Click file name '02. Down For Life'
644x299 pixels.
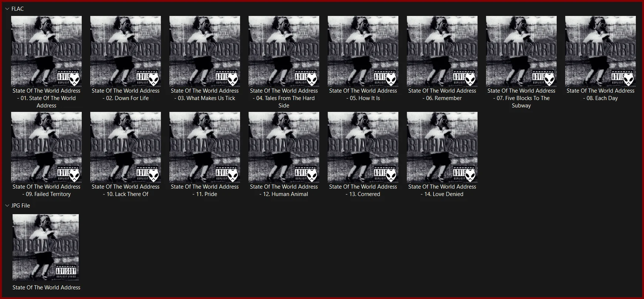125,94
